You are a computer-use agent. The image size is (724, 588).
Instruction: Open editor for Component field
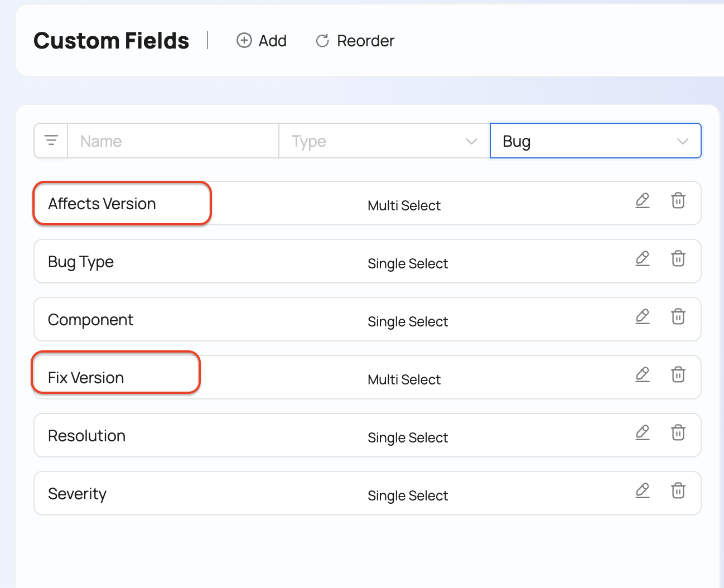(643, 317)
